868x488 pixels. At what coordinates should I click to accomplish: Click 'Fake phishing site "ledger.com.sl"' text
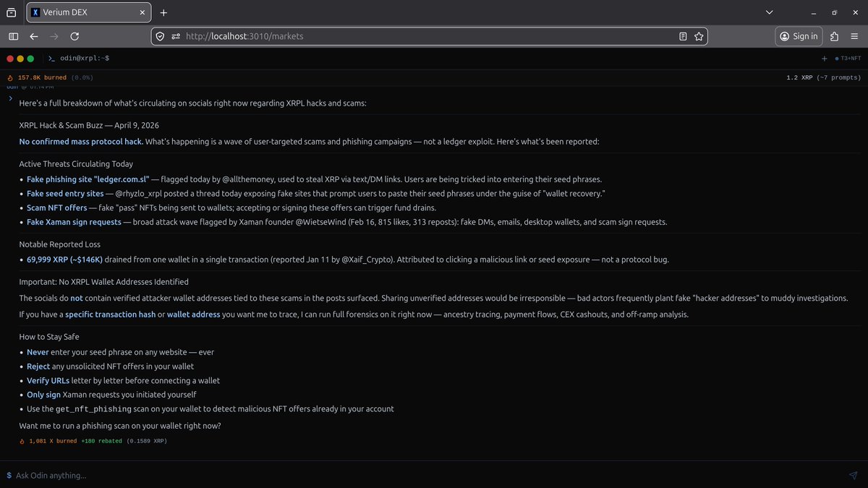point(88,179)
